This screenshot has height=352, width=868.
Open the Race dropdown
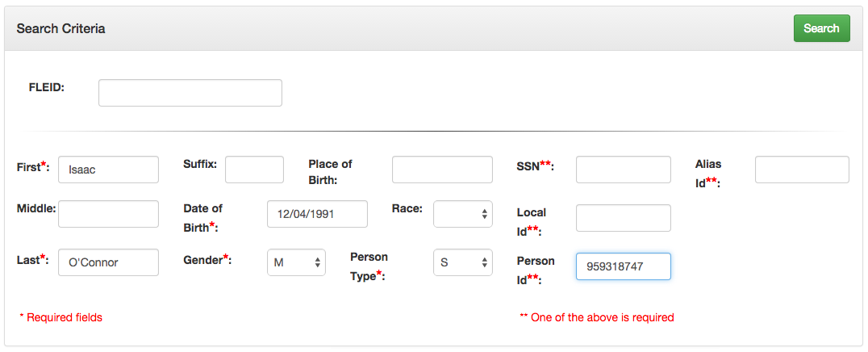tap(462, 214)
